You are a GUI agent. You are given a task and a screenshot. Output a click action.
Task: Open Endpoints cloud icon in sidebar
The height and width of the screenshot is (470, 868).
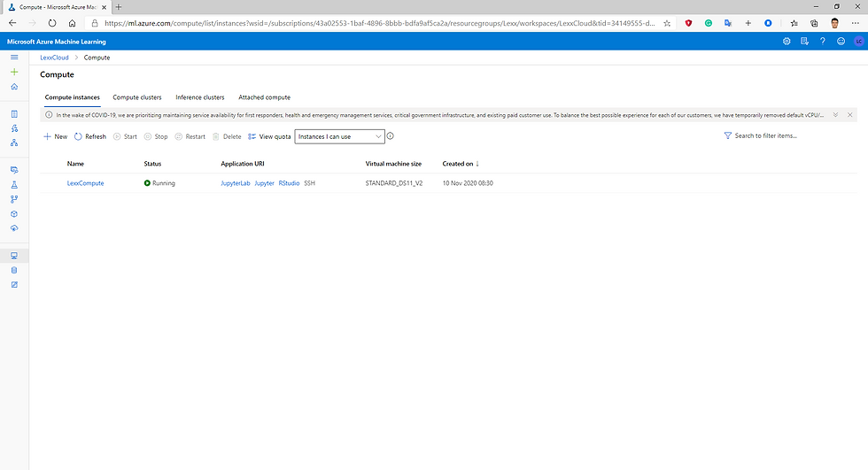click(x=14, y=227)
